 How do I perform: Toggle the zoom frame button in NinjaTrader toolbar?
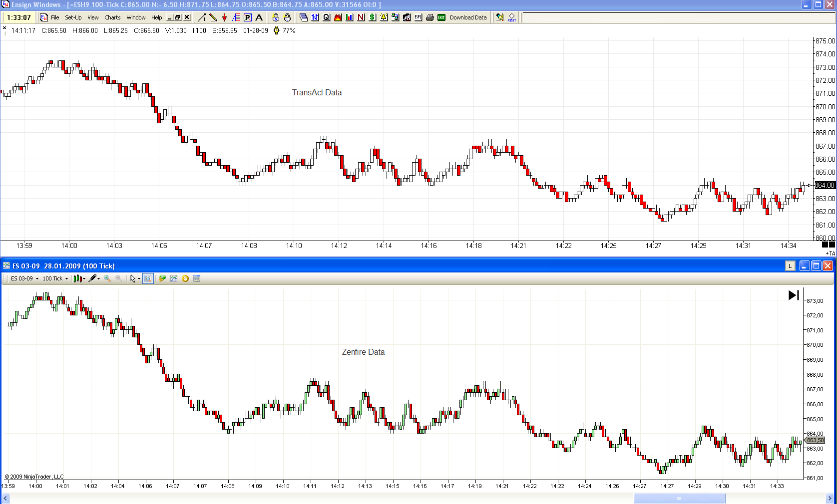148,278
